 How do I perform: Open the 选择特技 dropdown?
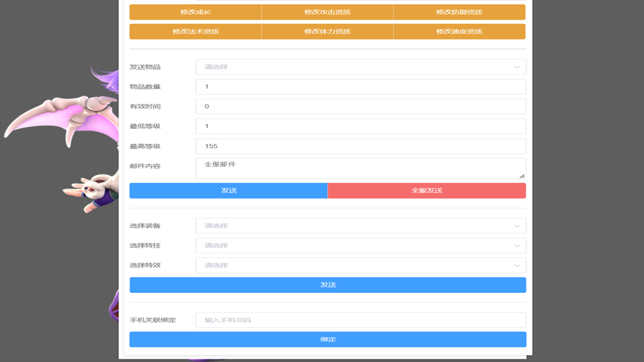click(361, 245)
